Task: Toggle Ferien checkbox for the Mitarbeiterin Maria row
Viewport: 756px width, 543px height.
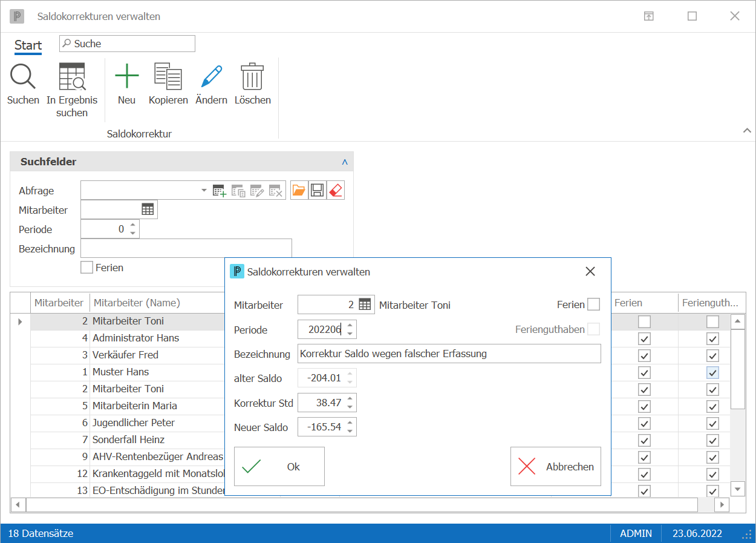Action: tap(645, 406)
